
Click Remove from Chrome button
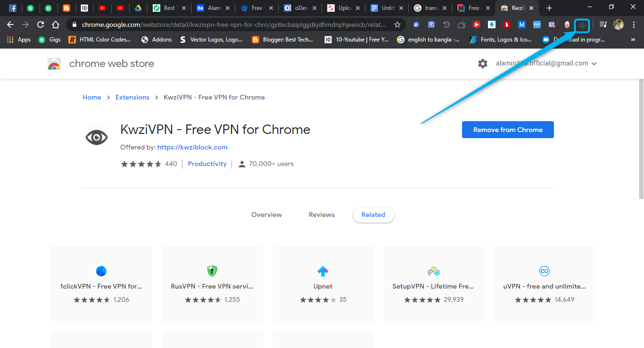click(x=508, y=130)
